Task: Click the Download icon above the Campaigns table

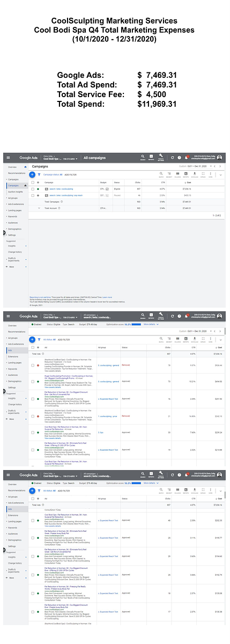Action: (195, 174)
